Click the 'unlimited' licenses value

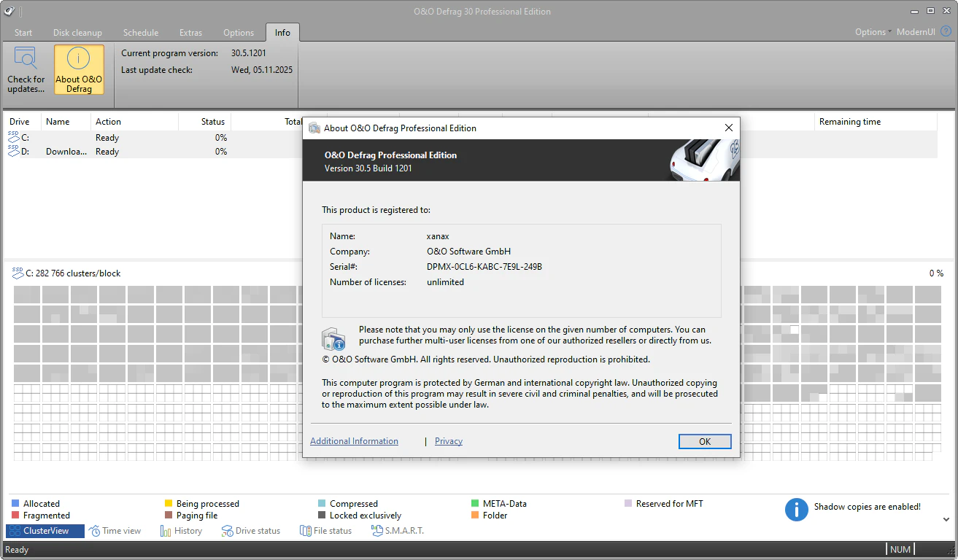point(445,282)
